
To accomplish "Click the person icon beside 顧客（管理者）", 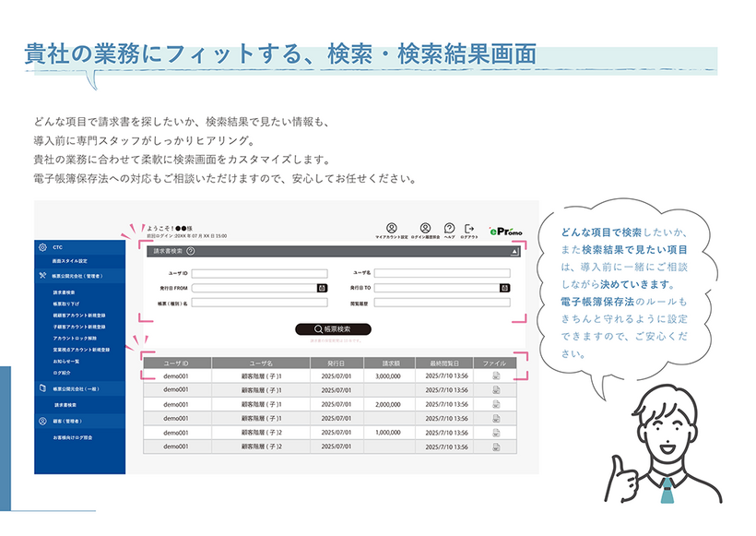I will point(41,419).
